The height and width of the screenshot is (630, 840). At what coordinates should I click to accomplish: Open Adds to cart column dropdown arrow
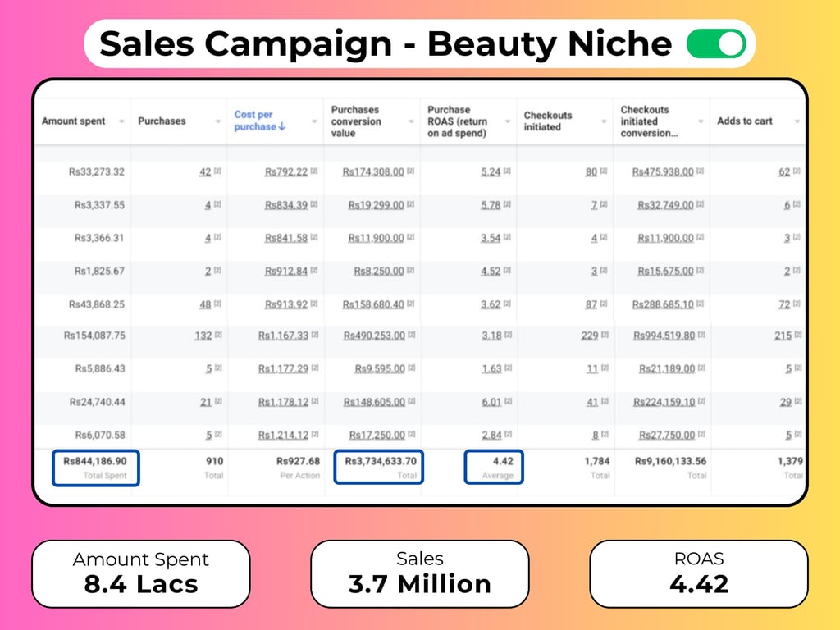tap(797, 121)
